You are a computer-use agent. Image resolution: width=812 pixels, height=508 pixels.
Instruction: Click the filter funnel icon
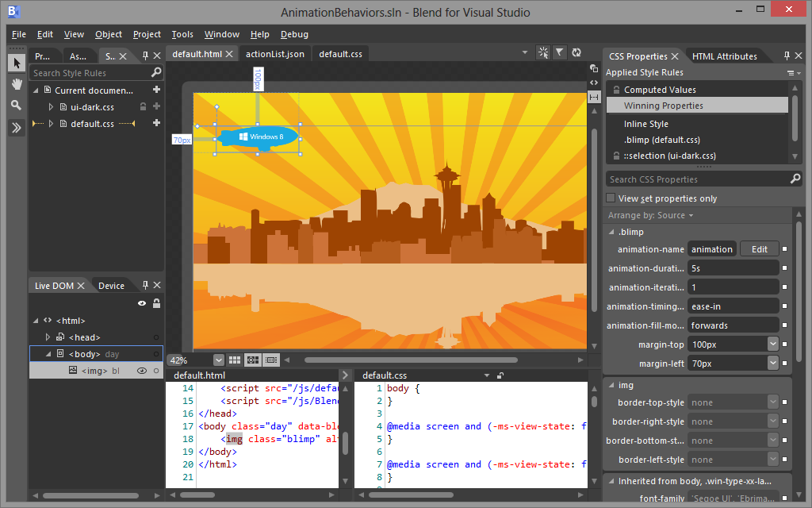tap(559, 52)
